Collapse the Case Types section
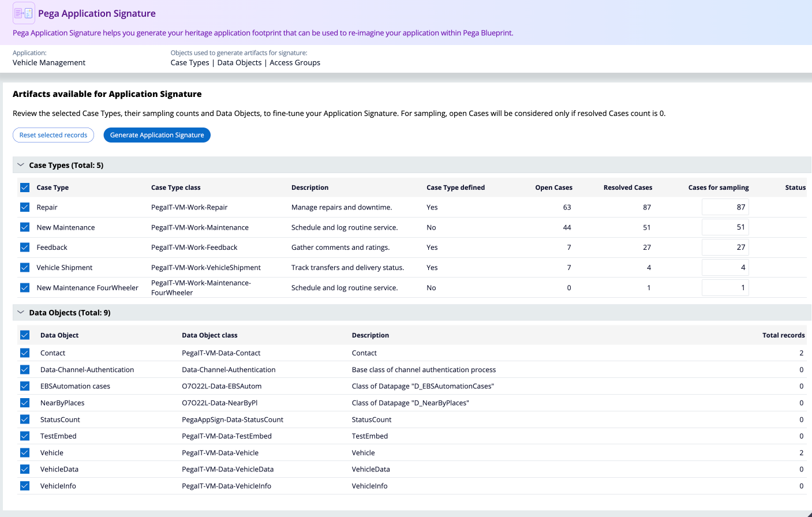The image size is (812, 517). pos(21,165)
